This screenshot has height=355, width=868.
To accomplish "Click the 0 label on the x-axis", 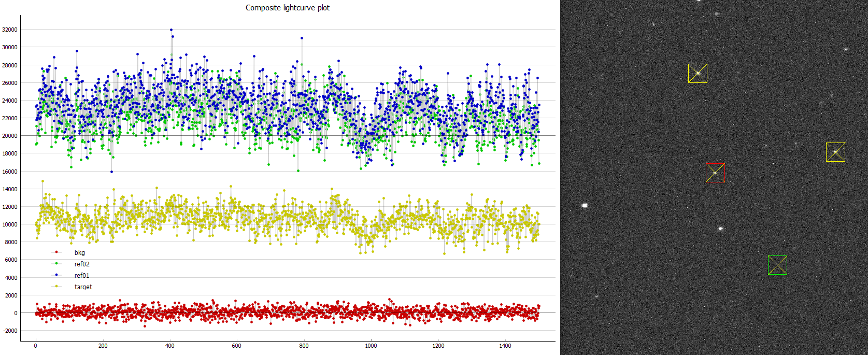I will pos(36,346).
